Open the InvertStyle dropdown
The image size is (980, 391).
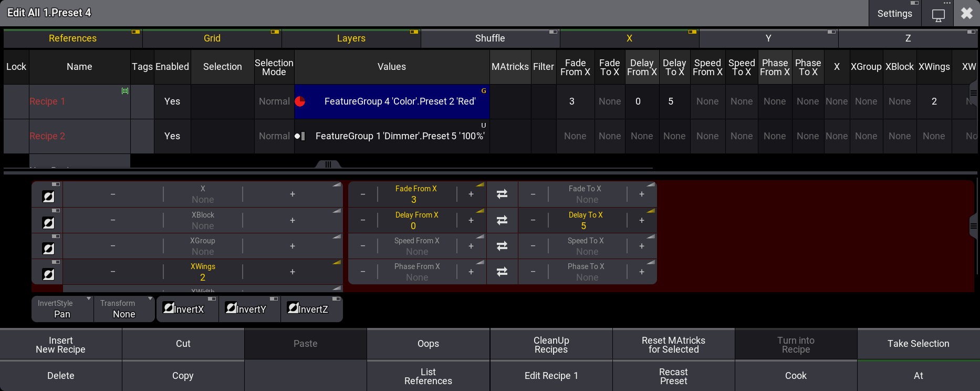coord(62,309)
